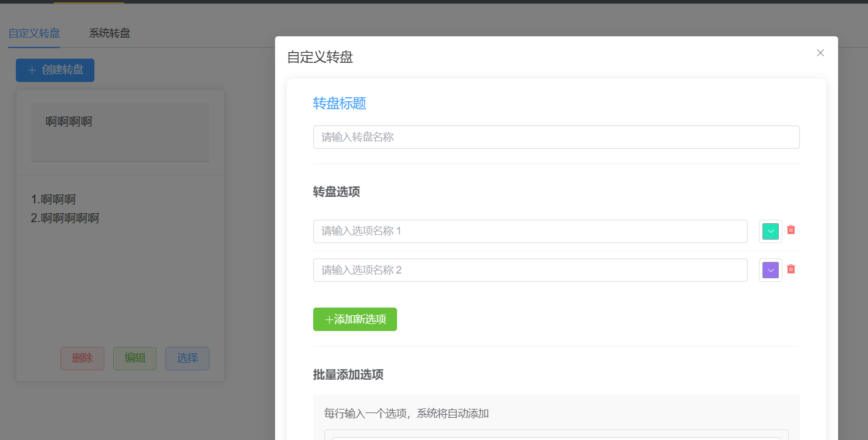
Task: Click list item 1.啊啊啊
Action: click(x=53, y=199)
